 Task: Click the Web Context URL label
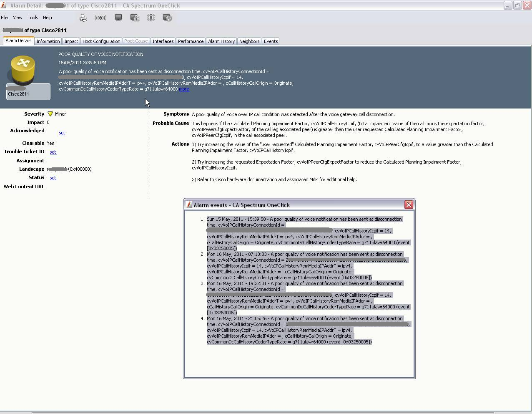tap(24, 187)
